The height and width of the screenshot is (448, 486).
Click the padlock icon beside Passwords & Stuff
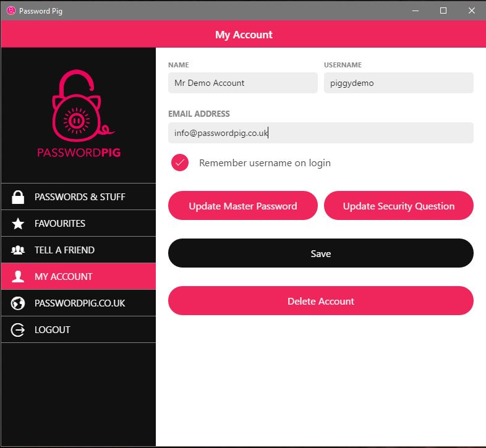point(18,197)
